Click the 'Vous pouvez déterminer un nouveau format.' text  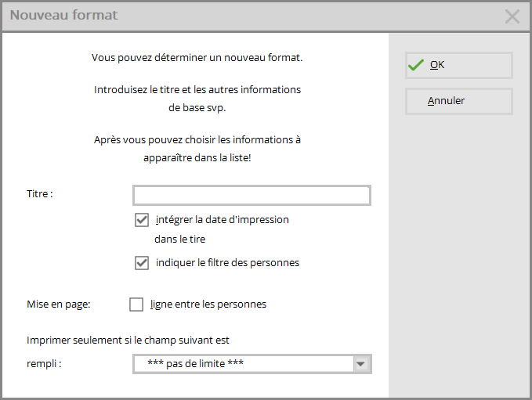click(197, 58)
